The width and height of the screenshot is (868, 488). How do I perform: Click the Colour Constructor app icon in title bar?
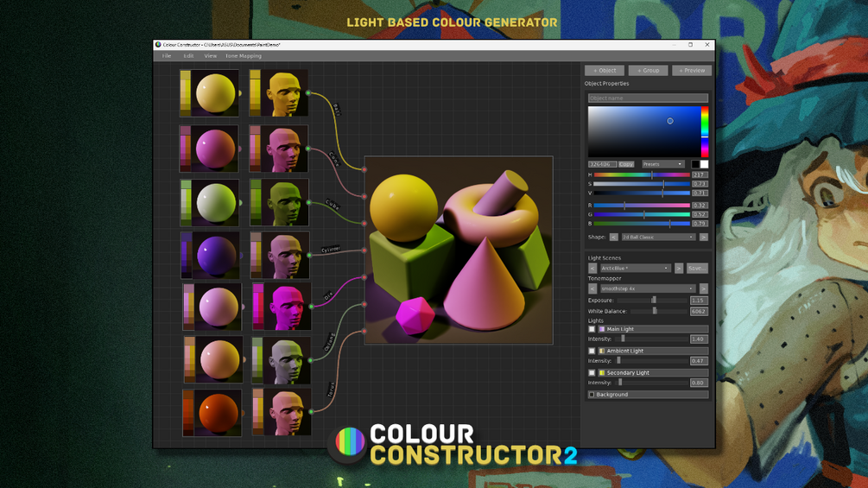point(158,44)
